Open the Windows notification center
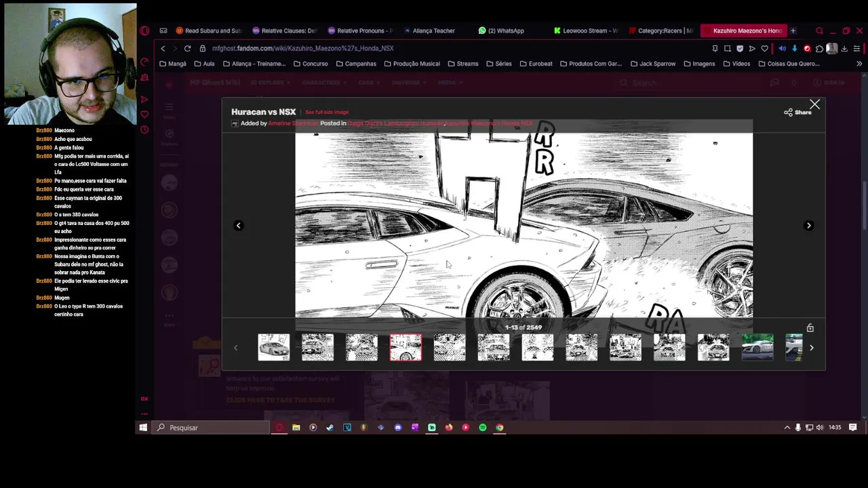868x488 pixels. [x=853, y=428]
